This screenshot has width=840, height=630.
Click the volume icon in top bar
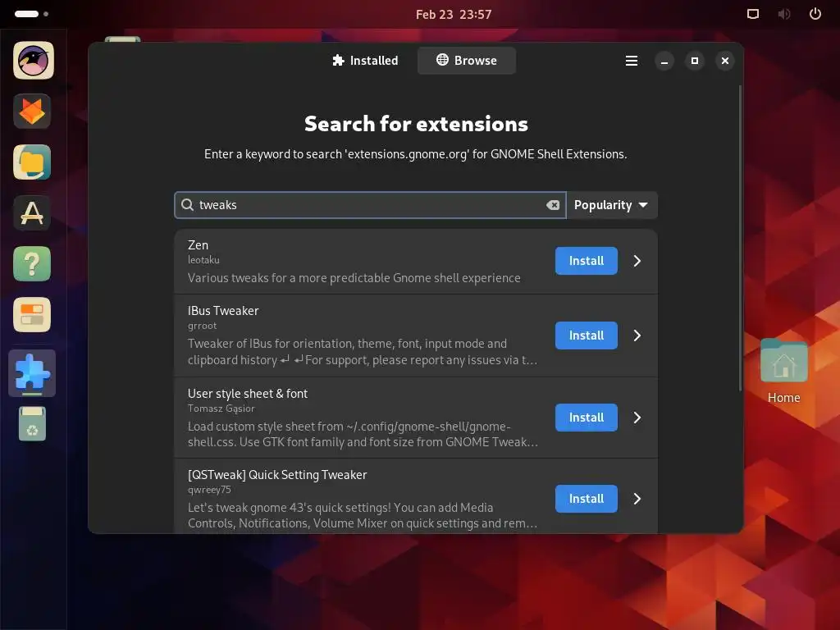tap(783, 14)
